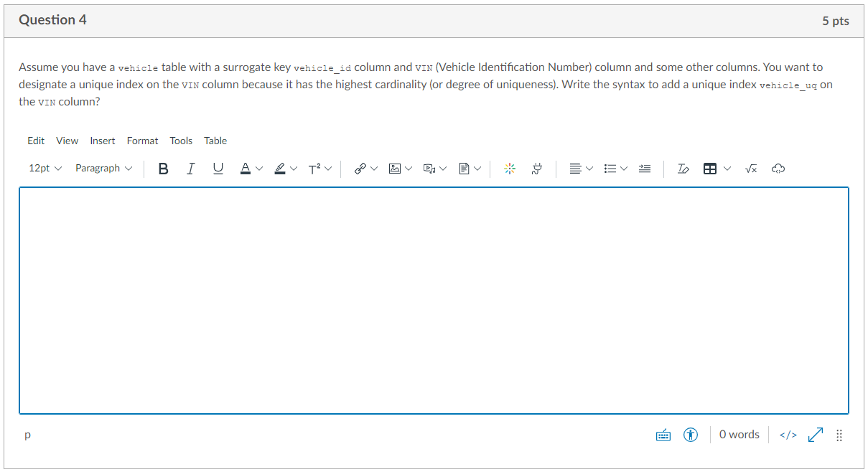The height and width of the screenshot is (472, 868).
Task: Click the Insert menu
Action: [102, 141]
